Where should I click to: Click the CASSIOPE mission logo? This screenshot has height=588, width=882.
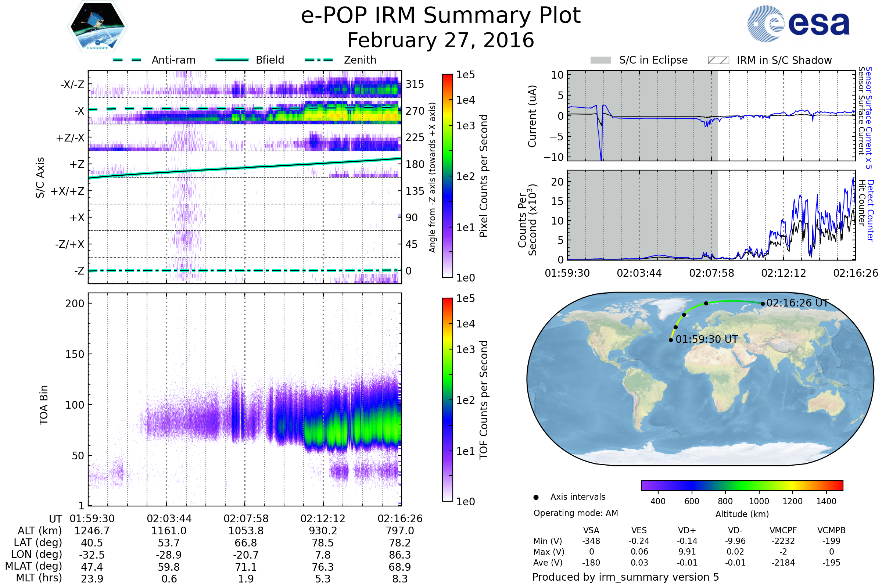[x=97, y=27]
